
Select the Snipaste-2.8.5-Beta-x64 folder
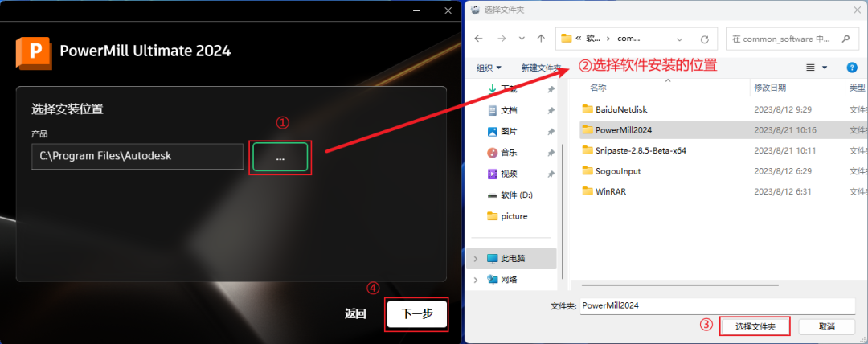641,150
